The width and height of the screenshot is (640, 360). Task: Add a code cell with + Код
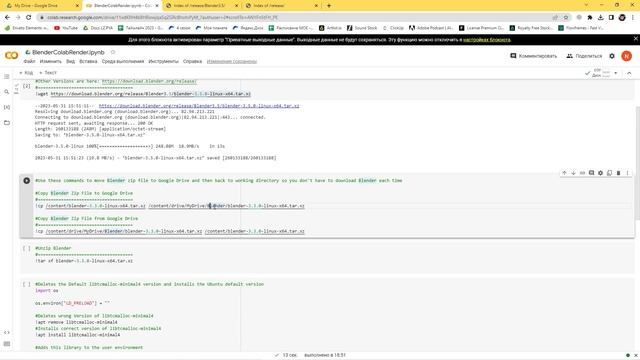(x=27, y=73)
